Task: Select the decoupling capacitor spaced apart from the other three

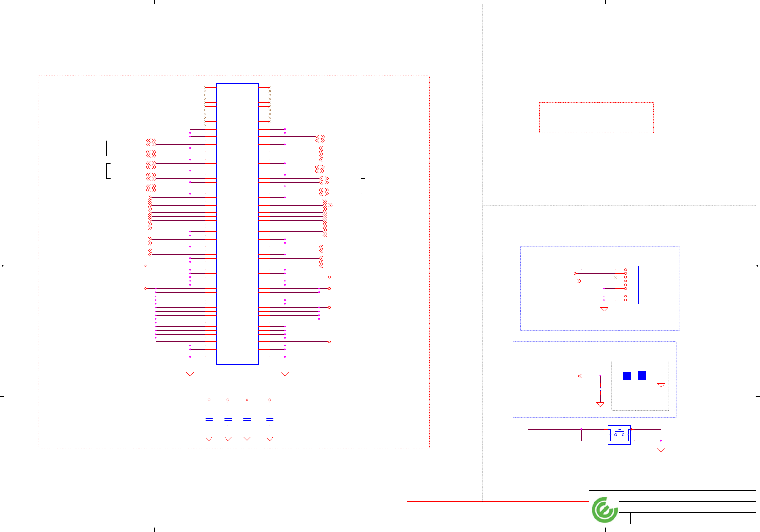Action: click(x=270, y=419)
